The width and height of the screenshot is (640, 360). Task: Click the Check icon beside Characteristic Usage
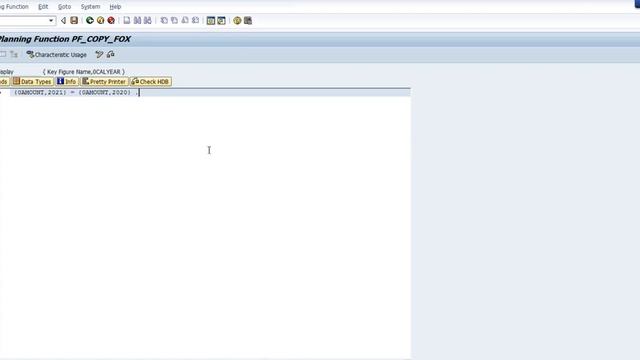click(99, 54)
